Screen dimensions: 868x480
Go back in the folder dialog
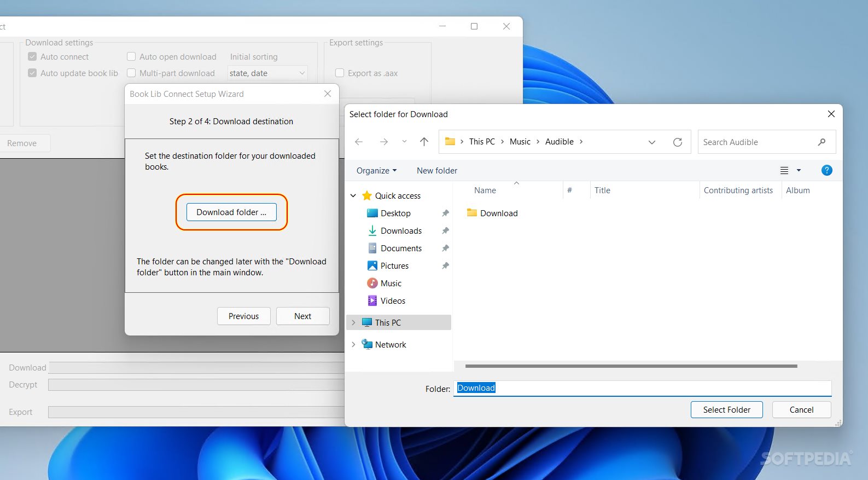coord(359,142)
